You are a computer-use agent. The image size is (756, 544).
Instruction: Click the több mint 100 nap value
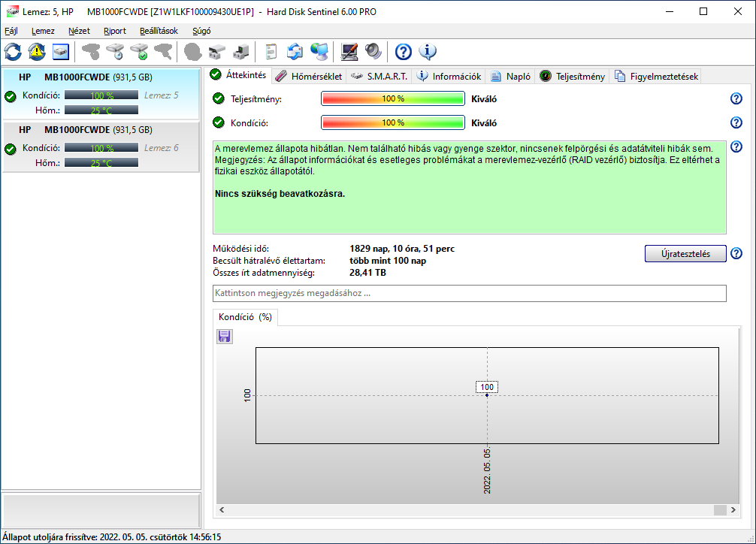pos(388,261)
